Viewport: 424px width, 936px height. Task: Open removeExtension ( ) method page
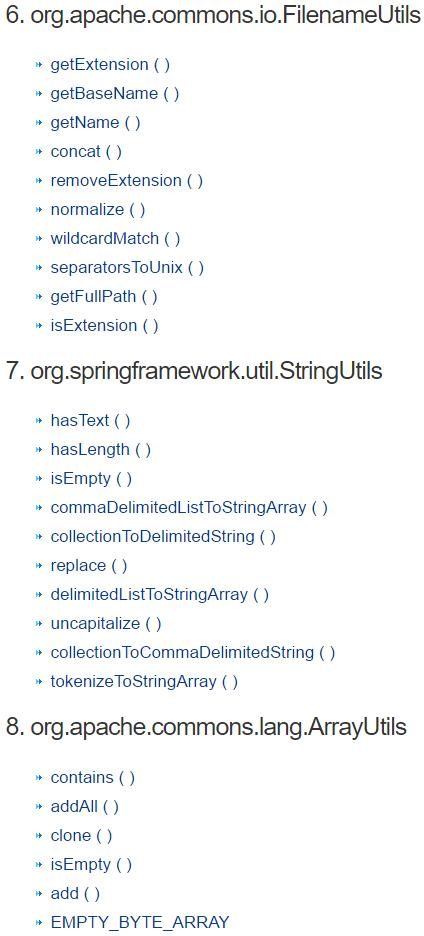click(127, 180)
